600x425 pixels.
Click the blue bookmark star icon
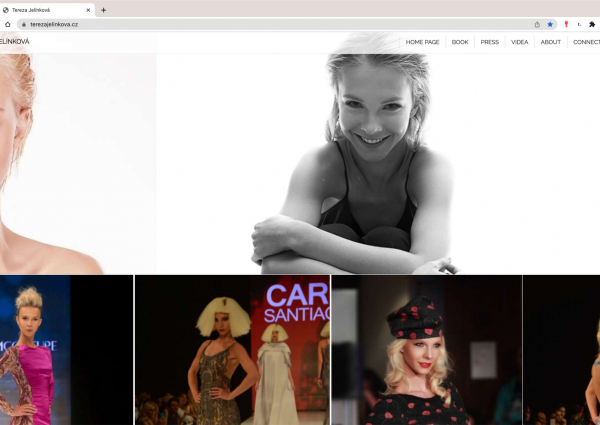click(x=550, y=24)
